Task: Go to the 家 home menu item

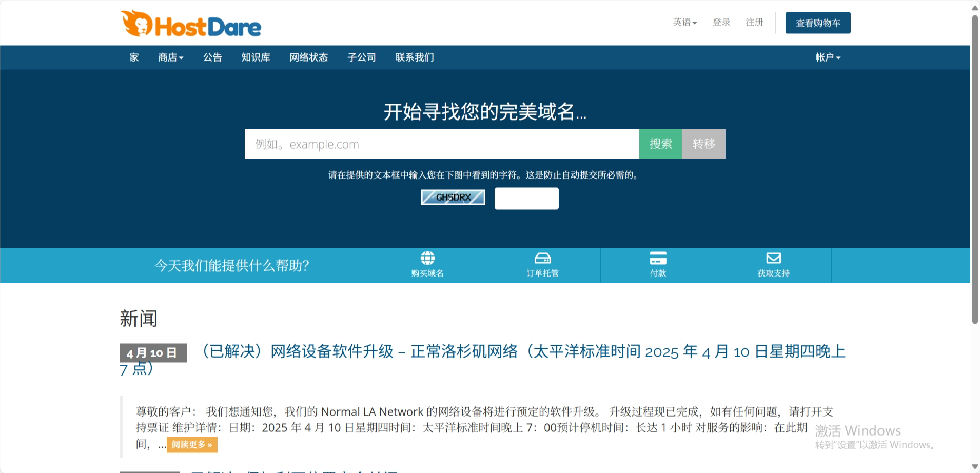Action: click(x=134, y=57)
